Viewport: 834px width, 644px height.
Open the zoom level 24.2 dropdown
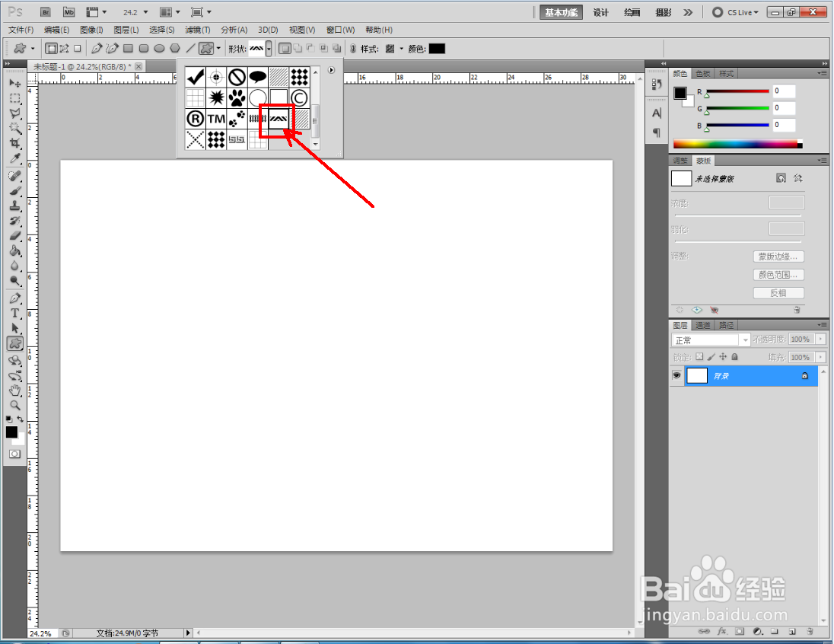pos(145,12)
